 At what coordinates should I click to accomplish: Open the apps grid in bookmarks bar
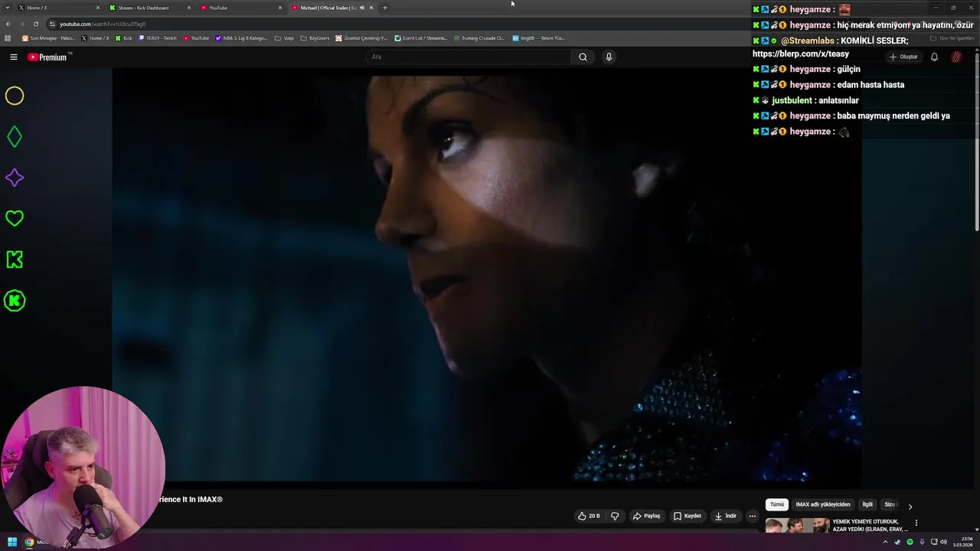(8, 37)
